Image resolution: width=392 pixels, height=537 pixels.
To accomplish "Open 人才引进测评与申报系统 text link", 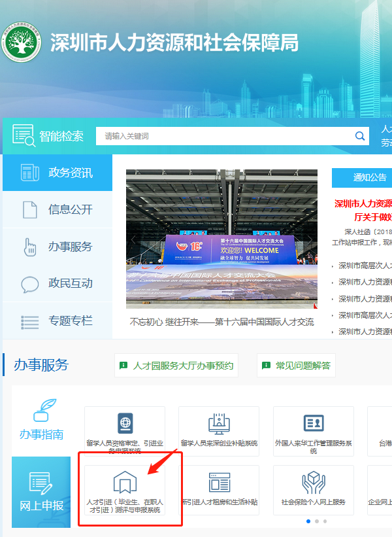I will (x=125, y=506).
